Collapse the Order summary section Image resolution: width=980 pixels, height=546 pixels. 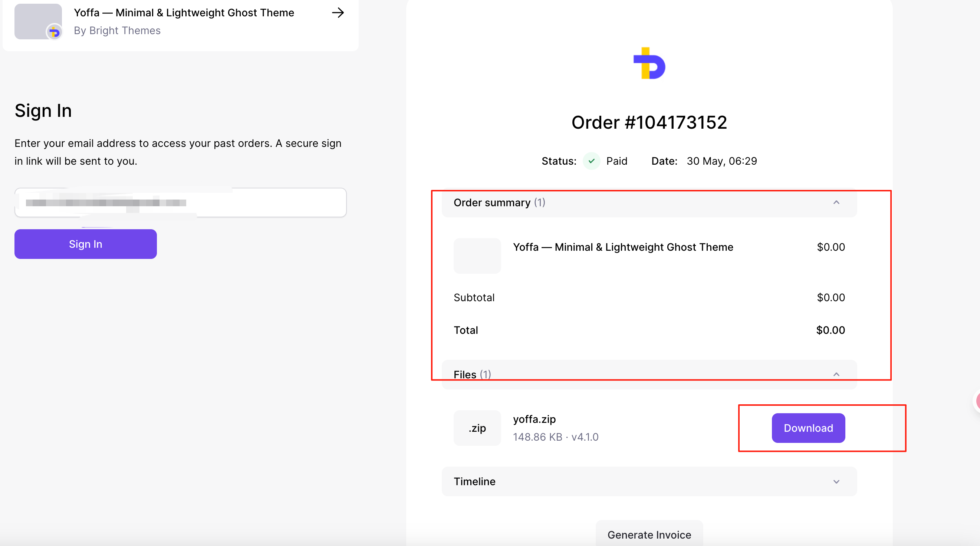[x=649, y=203]
